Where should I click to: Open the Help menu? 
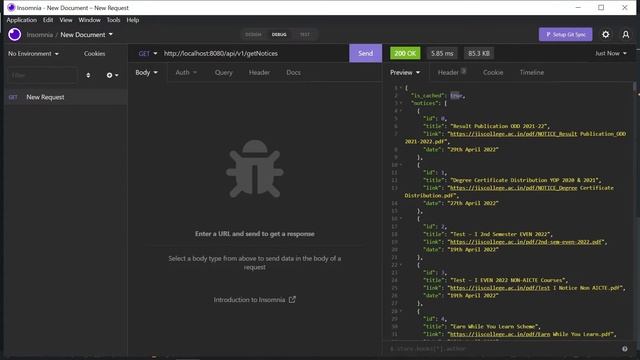coord(133,20)
